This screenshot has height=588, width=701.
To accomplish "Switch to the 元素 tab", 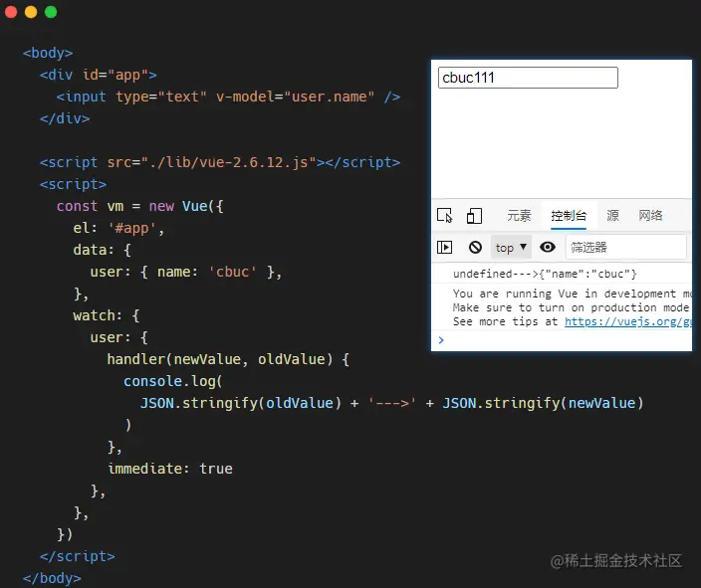I will pyautogui.click(x=519, y=216).
